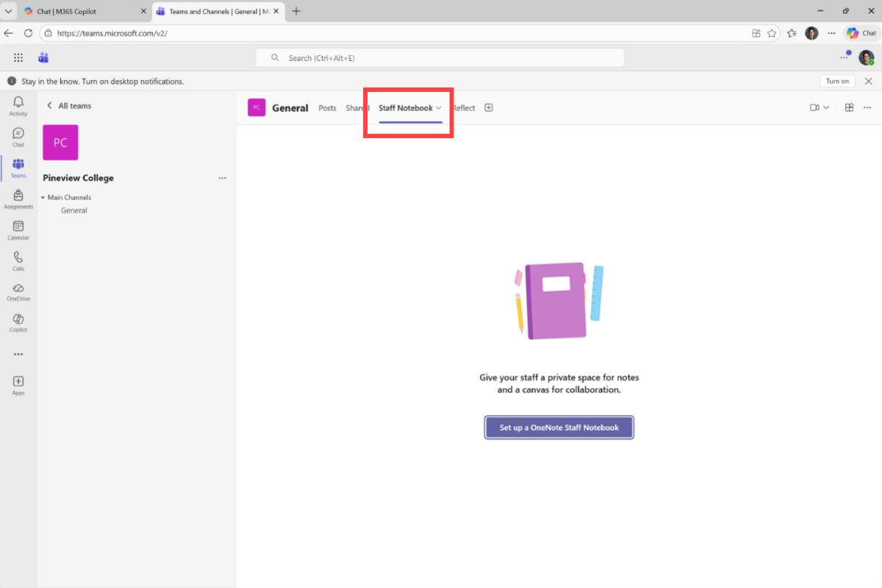882x588 pixels.
Task: Go back in the browser
Action: pyautogui.click(x=9, y=33)
